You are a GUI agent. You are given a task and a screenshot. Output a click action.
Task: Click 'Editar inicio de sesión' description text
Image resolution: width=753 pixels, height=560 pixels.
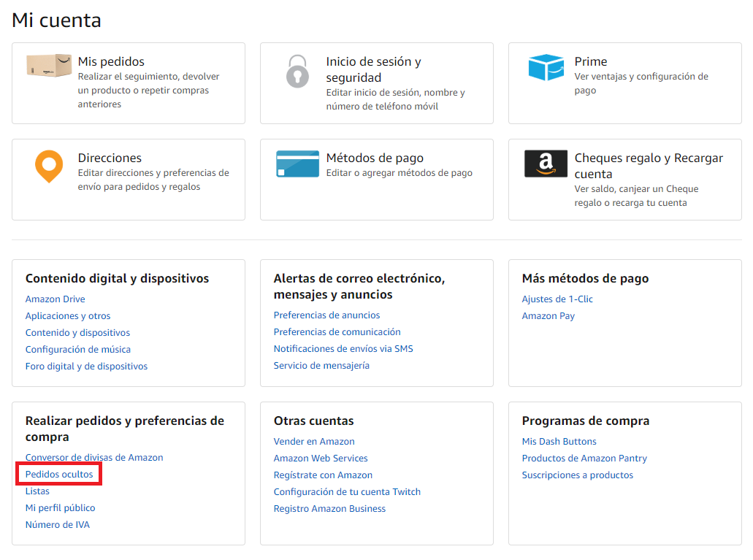point(395,99)
